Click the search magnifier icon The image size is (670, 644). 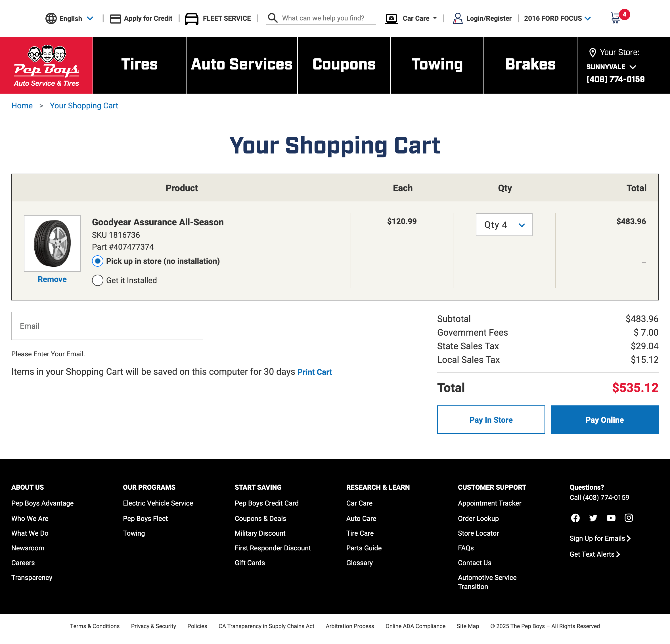click(x=273, y=18)
